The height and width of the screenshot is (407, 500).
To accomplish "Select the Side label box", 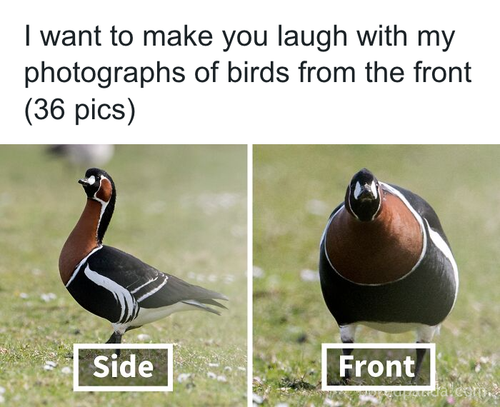I will 123,367.
